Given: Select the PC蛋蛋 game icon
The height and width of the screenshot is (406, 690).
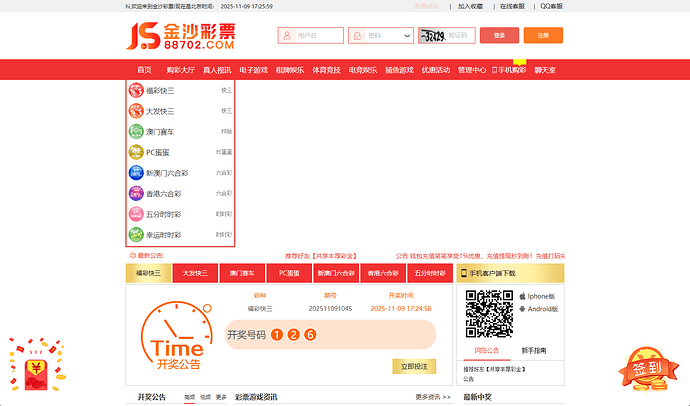Looking at the screenshot, I should pyautogui.click(x=136, y=153).
